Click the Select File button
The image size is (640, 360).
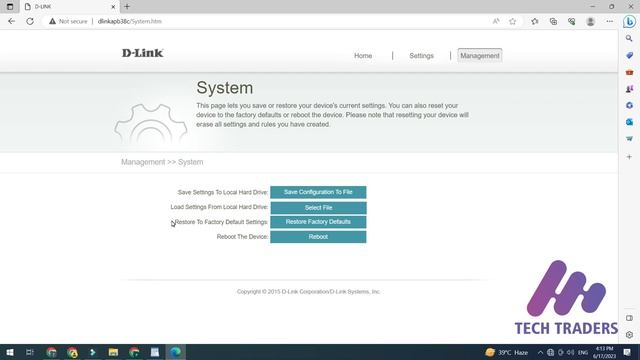pos(318,207)
